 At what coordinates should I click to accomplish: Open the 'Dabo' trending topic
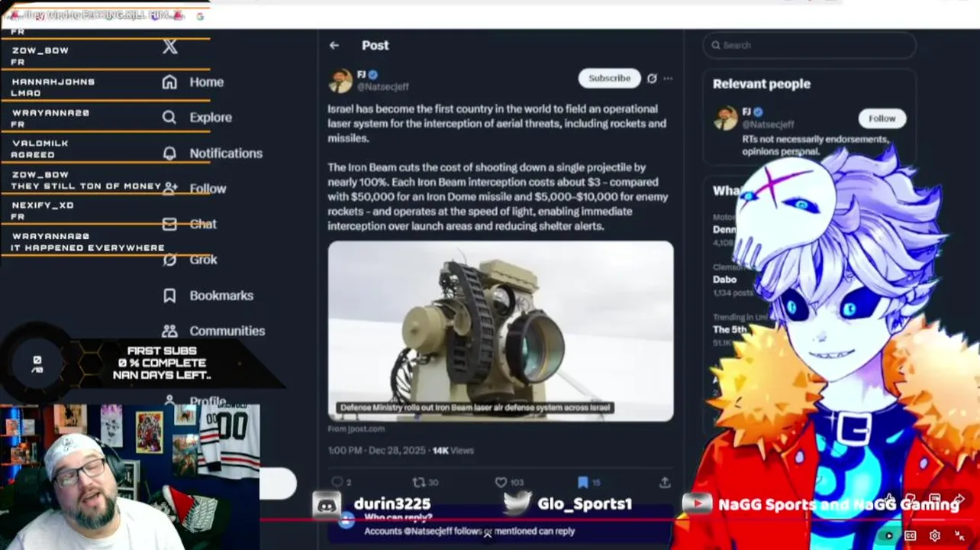(724, 280)
